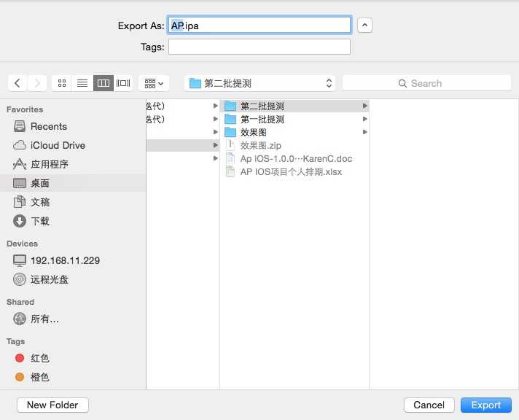
Task: Click the Export As filename field
Action: [259, 26]
